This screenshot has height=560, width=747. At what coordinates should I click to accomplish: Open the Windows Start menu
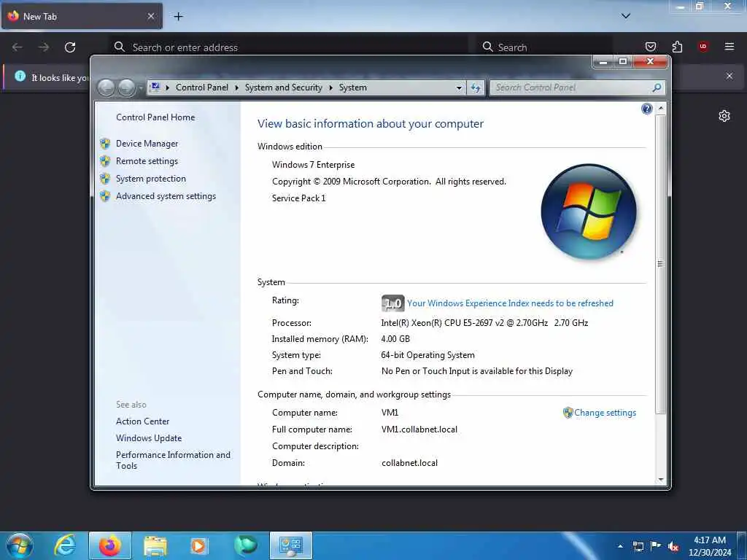pos(20,545)
